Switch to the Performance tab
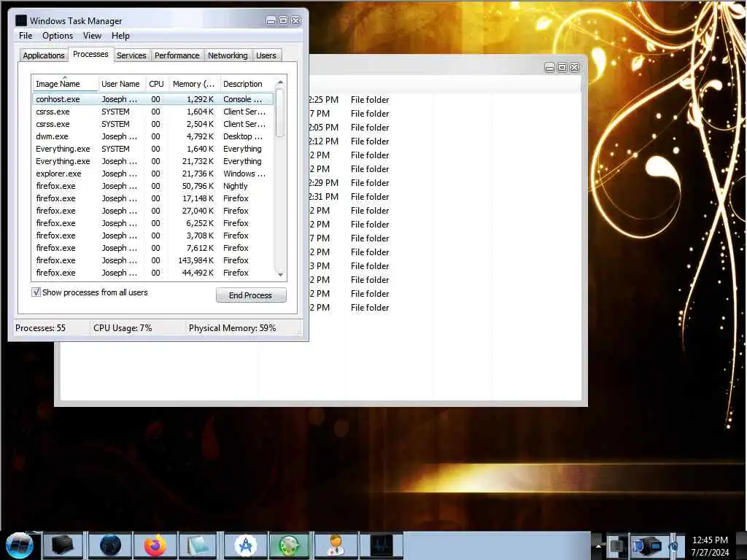This screenshot has height=560, width=747. [177, 55]
